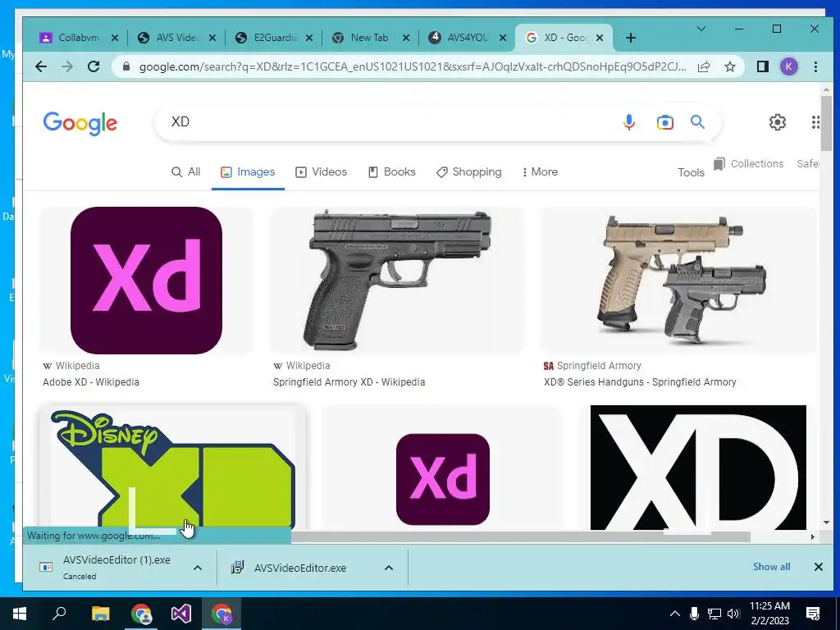Select the Images search filter

(x=248, y=172)
